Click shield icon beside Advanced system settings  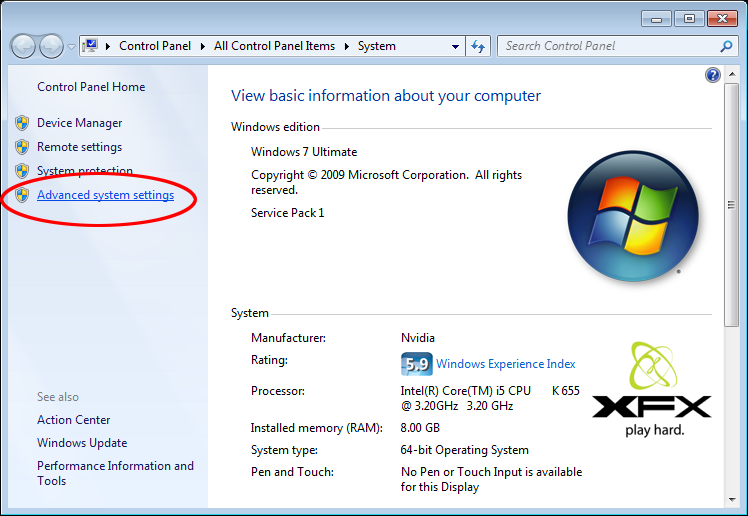[x=22, y=195]
